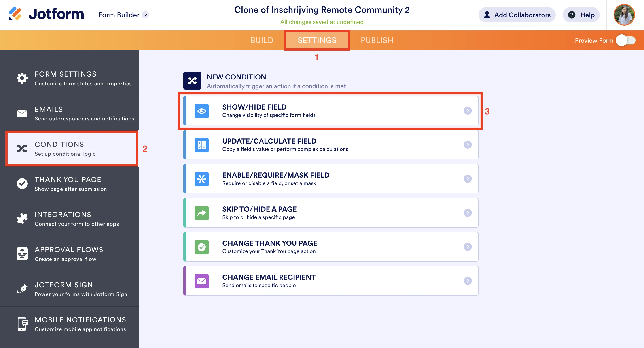Click the Integrations puzzle piece icon
The width and height of the screenshot is (644, 348).
(22, 218)
